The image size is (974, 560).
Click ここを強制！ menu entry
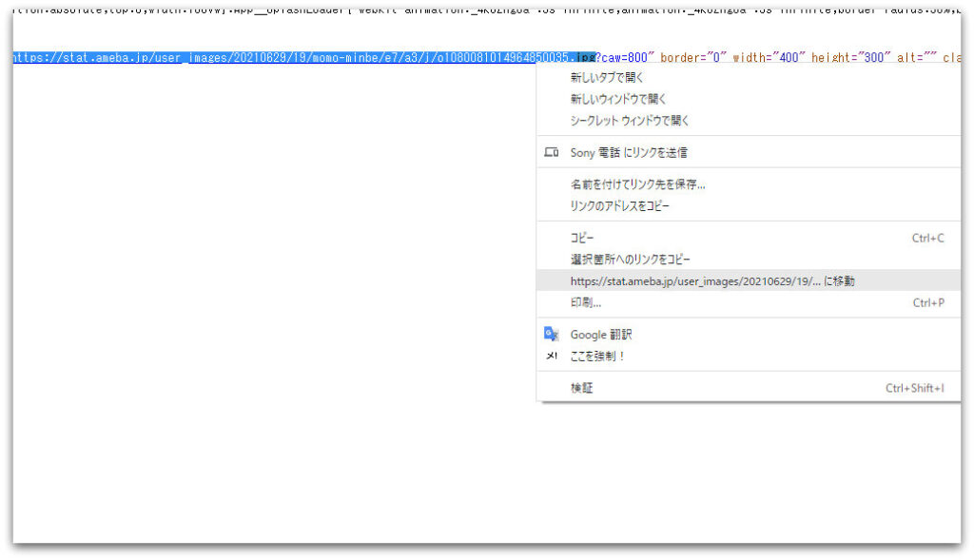(598, 357)
